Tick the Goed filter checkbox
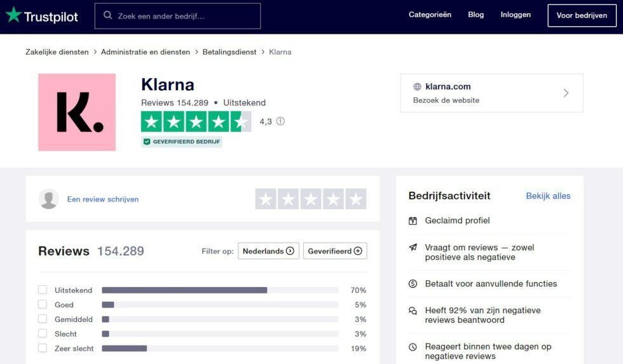 43,304
